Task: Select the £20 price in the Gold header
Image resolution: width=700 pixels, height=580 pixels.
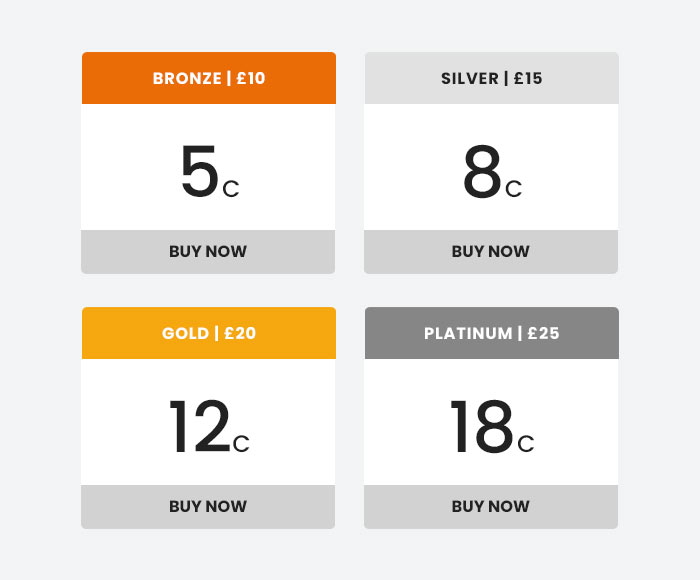Action: pos(240,333)
